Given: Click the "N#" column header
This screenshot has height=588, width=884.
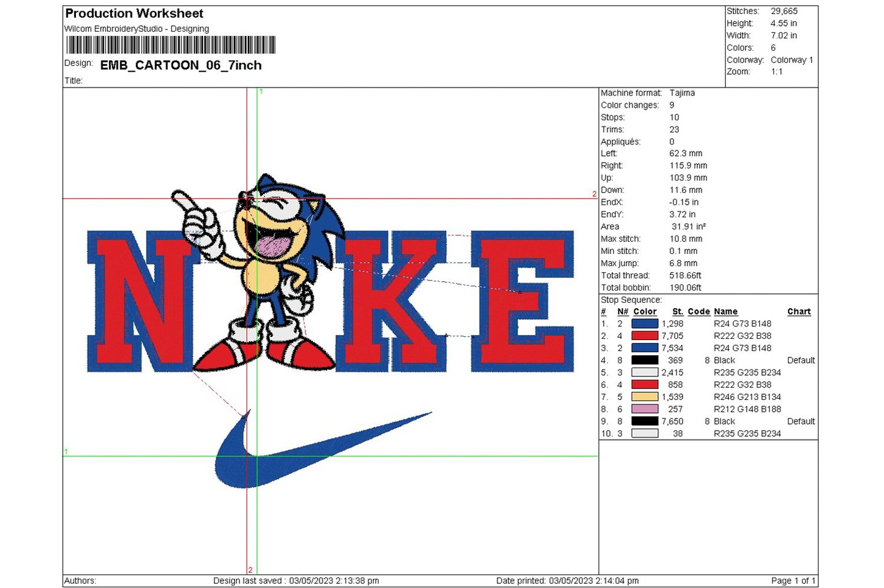Looking at the screenshot, I should pos(623,312).
